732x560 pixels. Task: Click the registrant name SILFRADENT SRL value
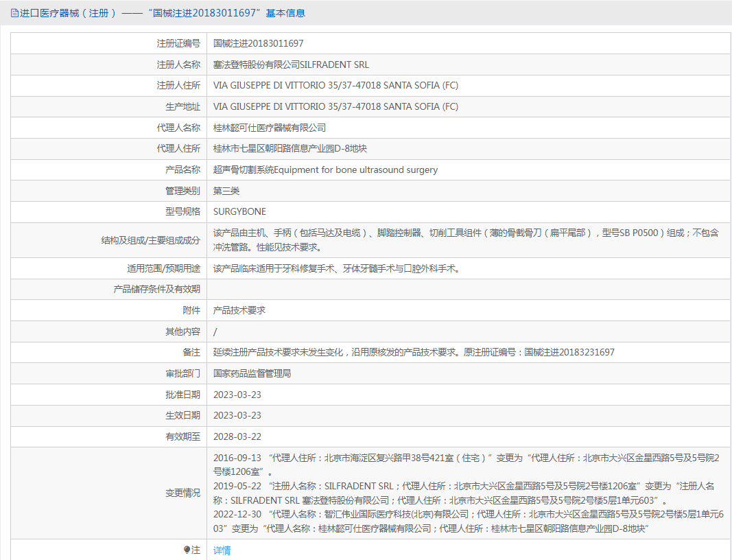tap(291, 65)
